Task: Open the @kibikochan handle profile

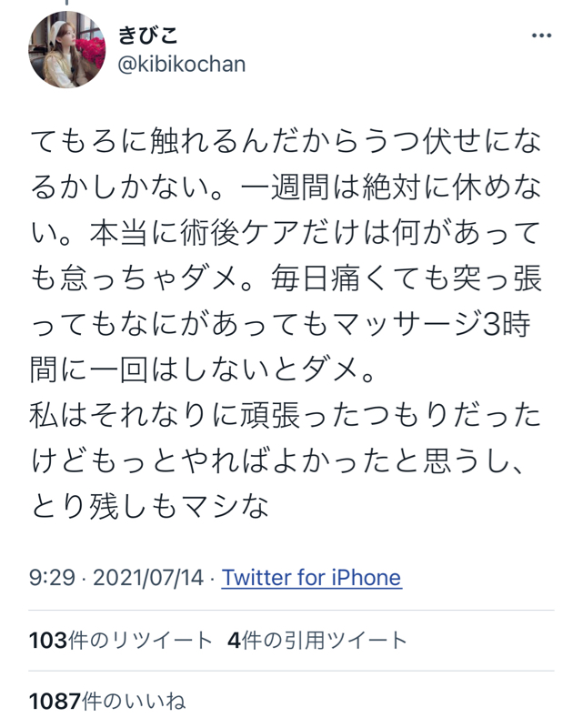Action: tap(182, 65)
